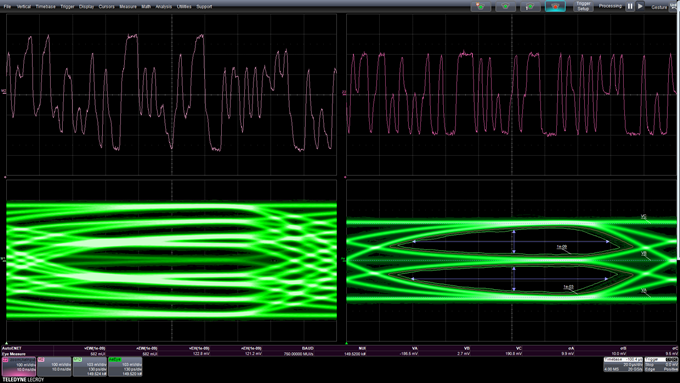Open the Trigger Setup button
This screenshot has width=680, height=383.
coord(583,7)
